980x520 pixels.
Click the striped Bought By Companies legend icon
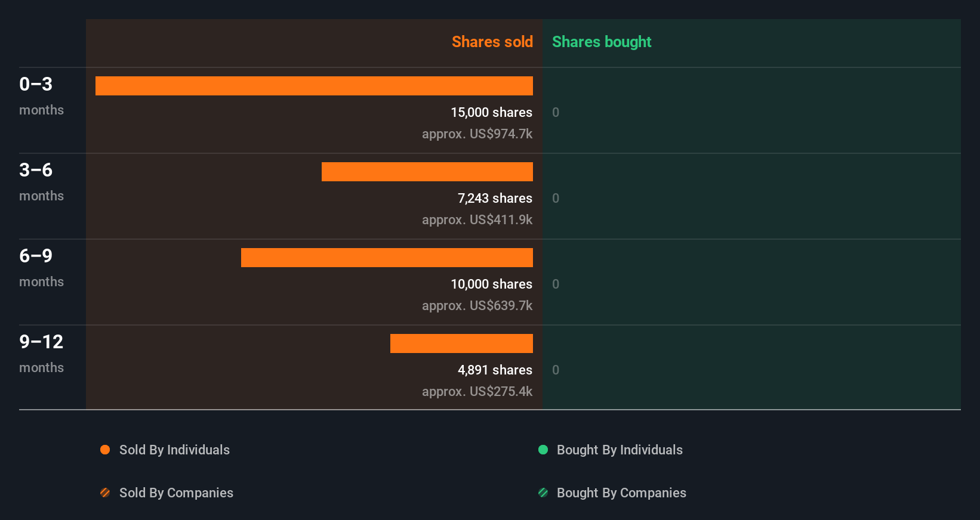[x=543, y=493]
